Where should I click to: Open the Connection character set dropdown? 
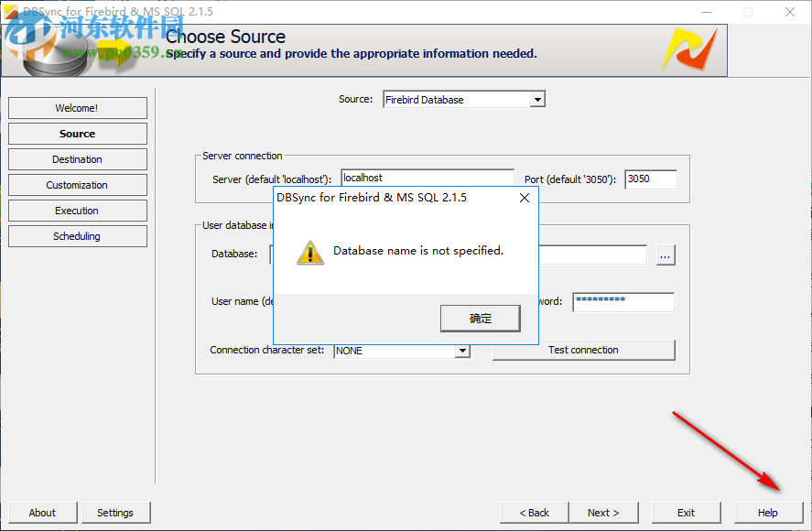tap(462, 350)
